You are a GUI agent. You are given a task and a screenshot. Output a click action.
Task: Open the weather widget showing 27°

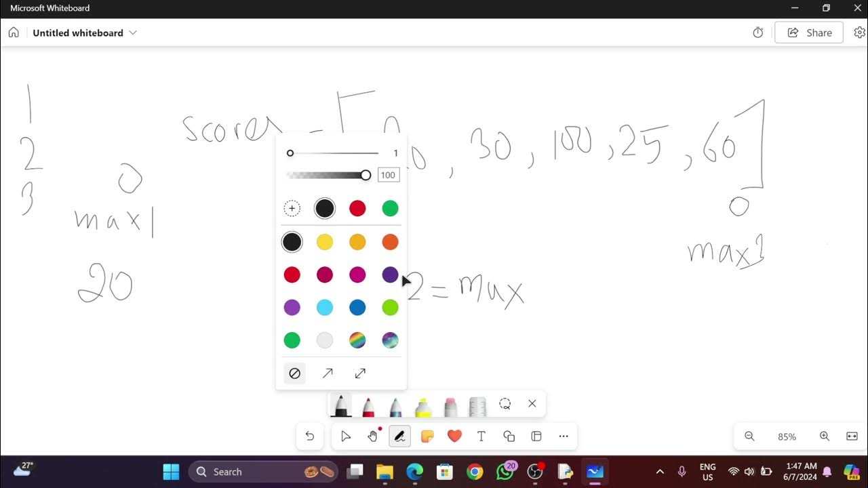[23, 470]
